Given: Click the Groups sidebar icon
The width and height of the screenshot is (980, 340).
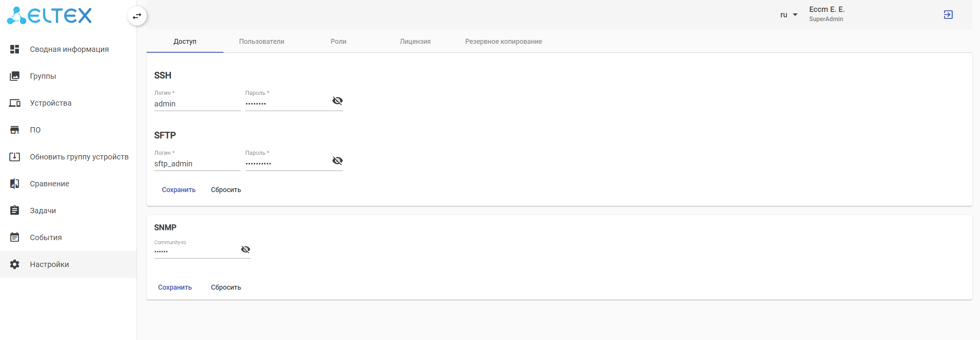Looking at the screenshot, I should coord(15,76).
